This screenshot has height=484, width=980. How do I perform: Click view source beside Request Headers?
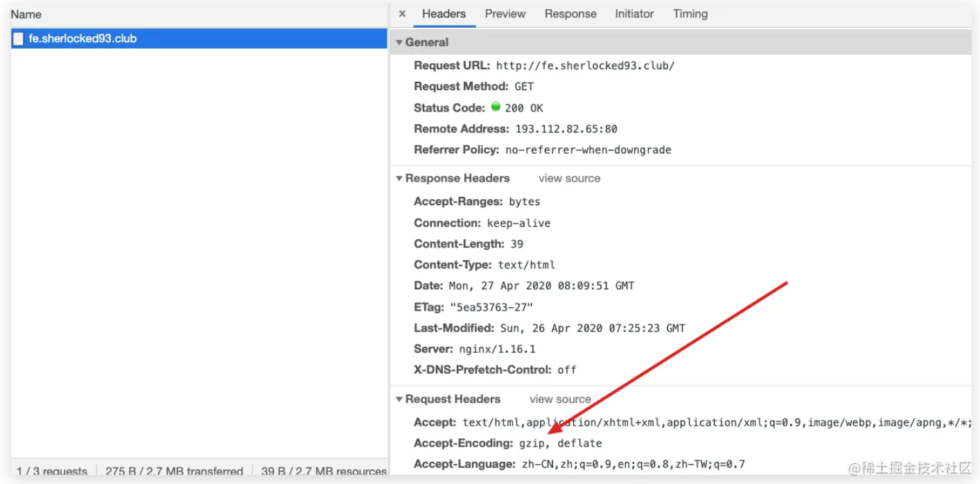pyautogui.click(x=560, y=399)
